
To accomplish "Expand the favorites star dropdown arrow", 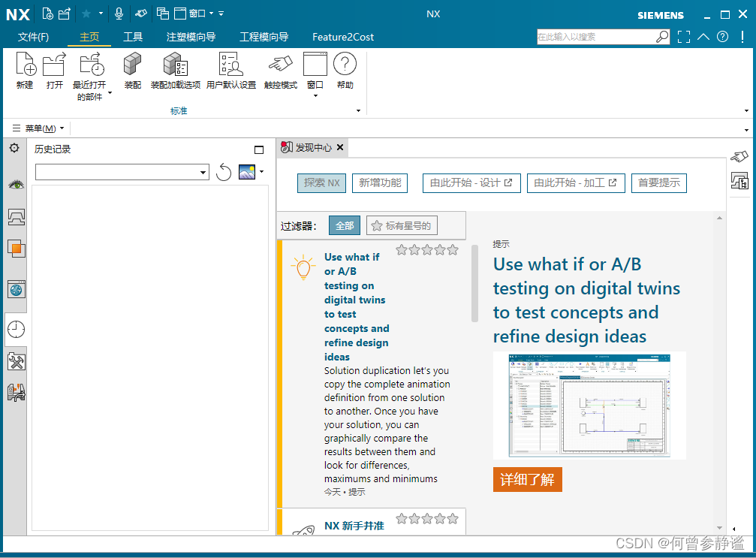I will click(x=101, y=14).
